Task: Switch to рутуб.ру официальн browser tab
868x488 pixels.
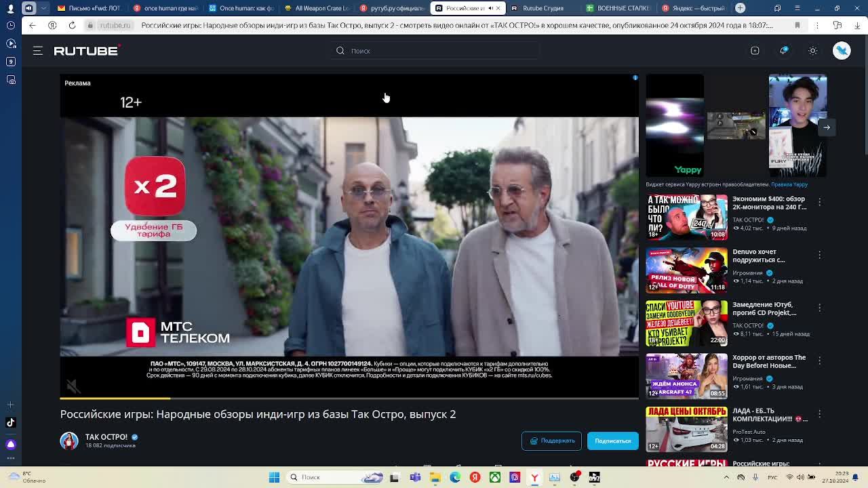Action: (x=392, y=8)
